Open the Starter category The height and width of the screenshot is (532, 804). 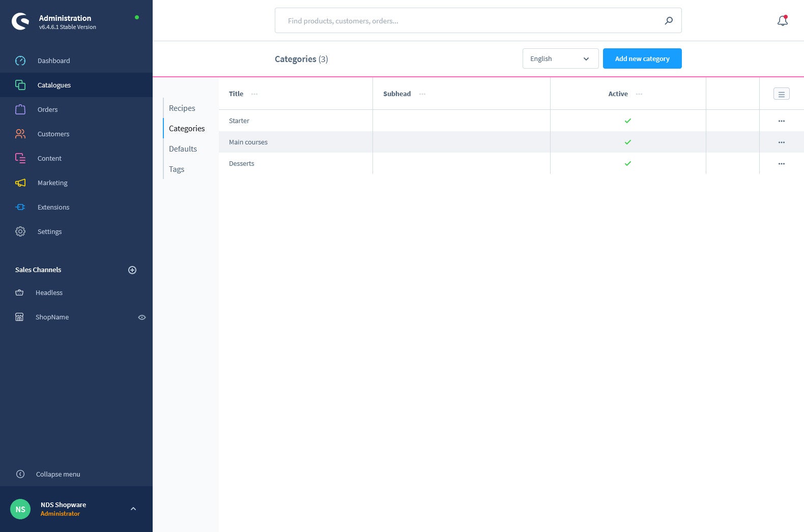click(239, 121)
